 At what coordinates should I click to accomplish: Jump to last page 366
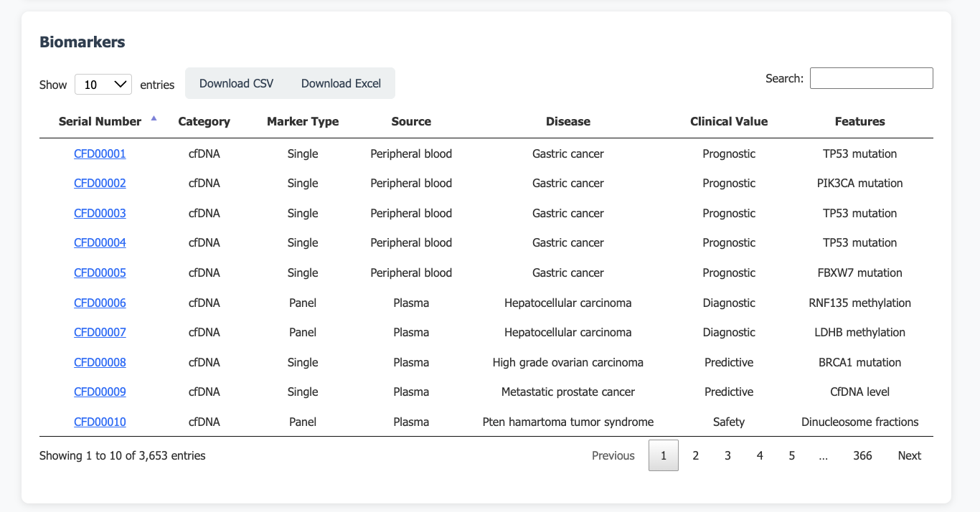pyautogui.click(x=862, y=455)
